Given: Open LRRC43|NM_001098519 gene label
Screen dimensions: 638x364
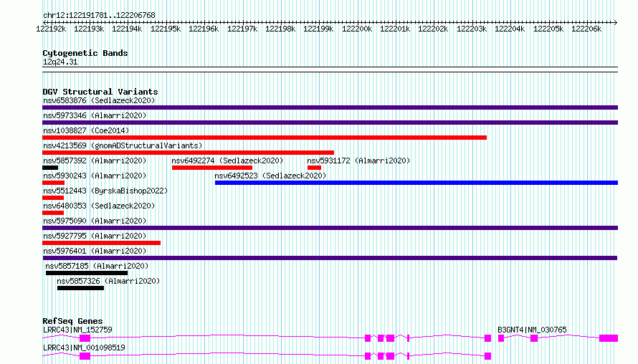Looking at the screenshot, I should 84,348.
